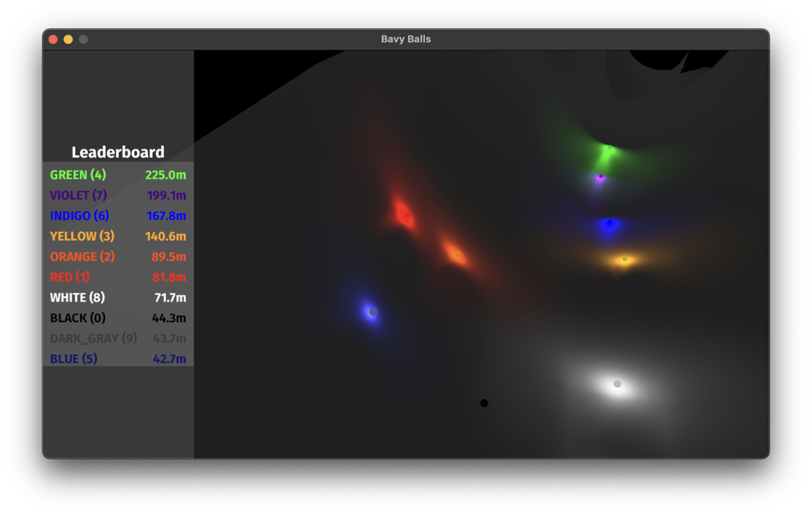Click the red glowing ball
Screen dimensions: 812x515
405,214
